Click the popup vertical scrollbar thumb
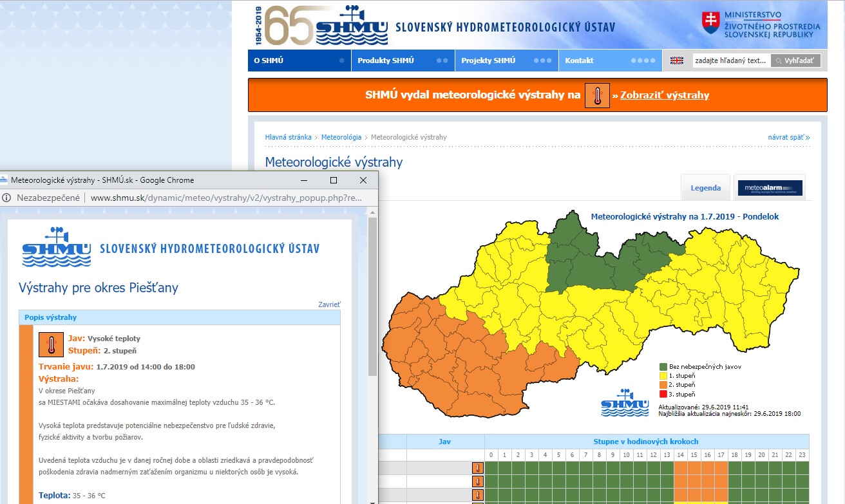The image size is (845, 504). click(x=373, y=297)
